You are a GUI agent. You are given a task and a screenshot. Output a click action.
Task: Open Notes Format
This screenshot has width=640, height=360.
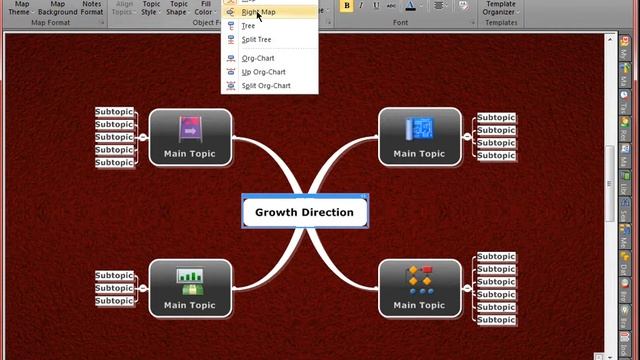click(x=92, y=8)
